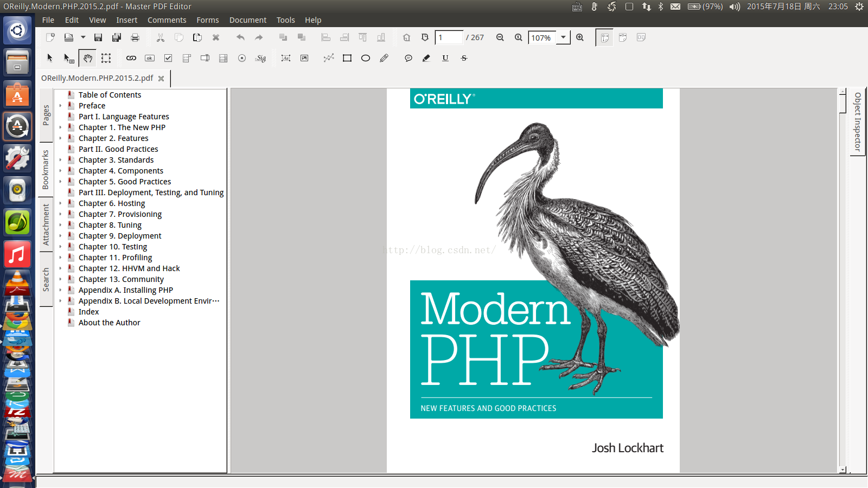
Task: Expand the Chapter 1. The New PHP bookmark
Action: (x=60, y=127)
